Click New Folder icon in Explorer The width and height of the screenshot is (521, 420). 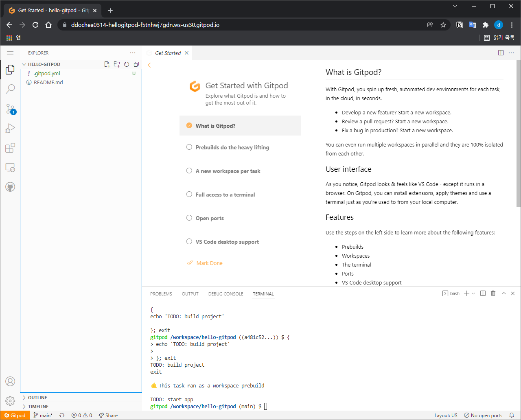tap(117, 64)
